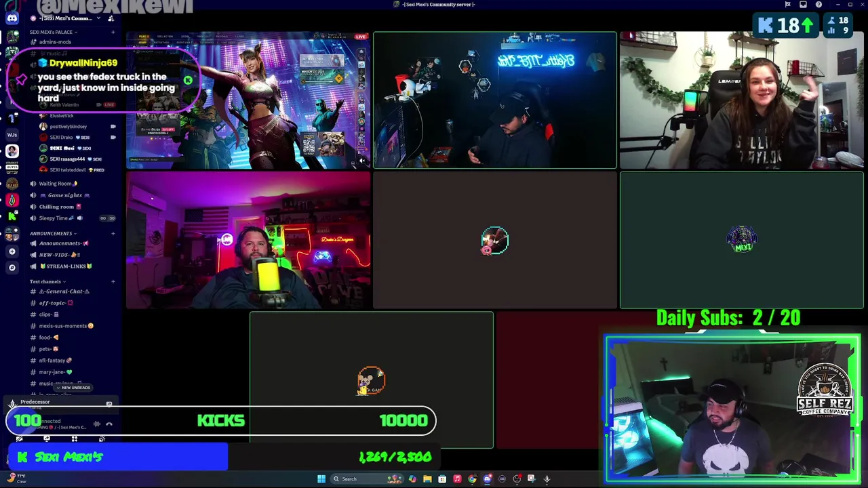Open the Music app taskbar icon

coord(457,479)
